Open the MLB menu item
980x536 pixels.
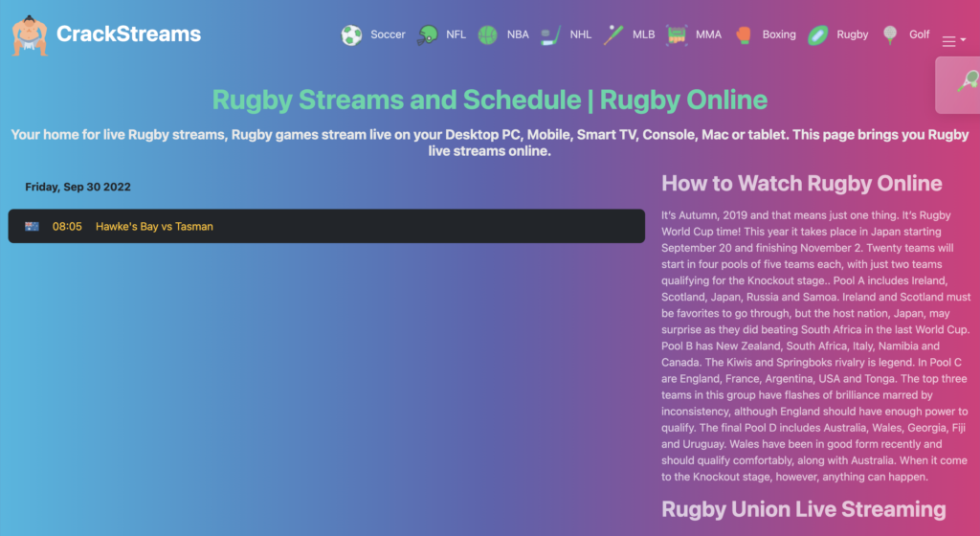point(644,34)
